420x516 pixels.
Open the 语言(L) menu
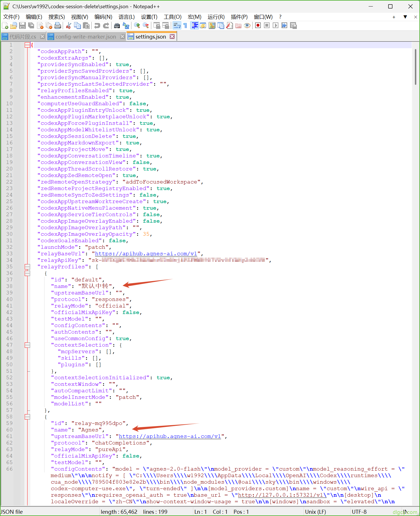[x=127, y=17]
